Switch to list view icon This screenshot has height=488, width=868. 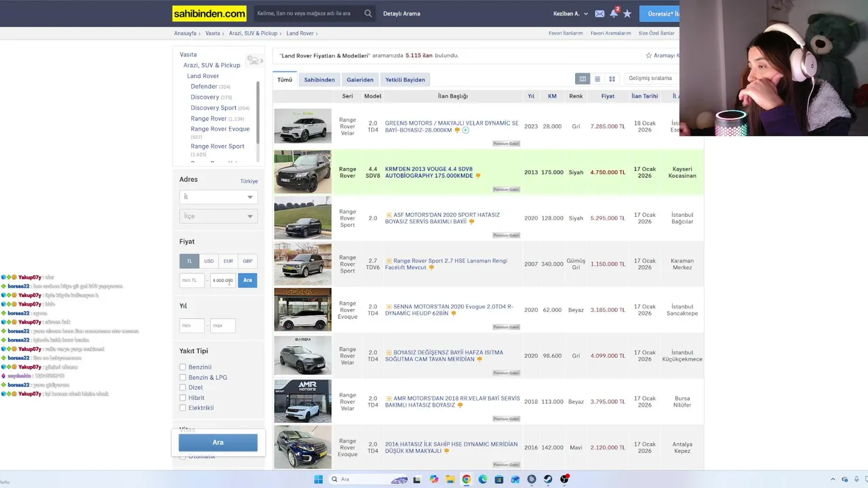[597, 79]
